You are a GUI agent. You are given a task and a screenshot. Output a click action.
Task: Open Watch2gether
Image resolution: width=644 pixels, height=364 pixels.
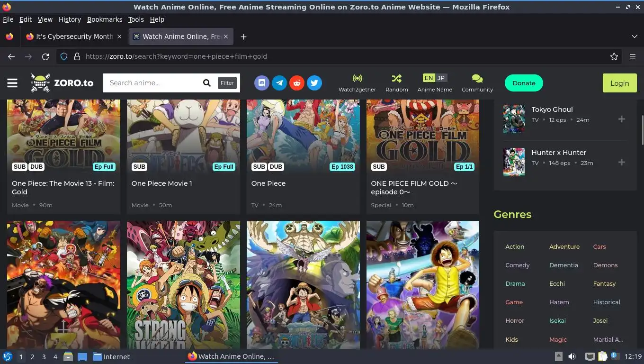coord(357,83)
